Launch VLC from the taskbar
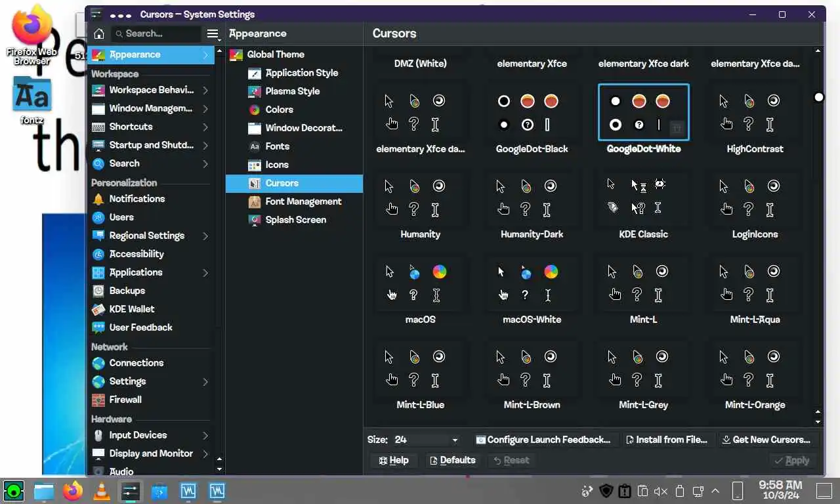 (x=101, y=490)
